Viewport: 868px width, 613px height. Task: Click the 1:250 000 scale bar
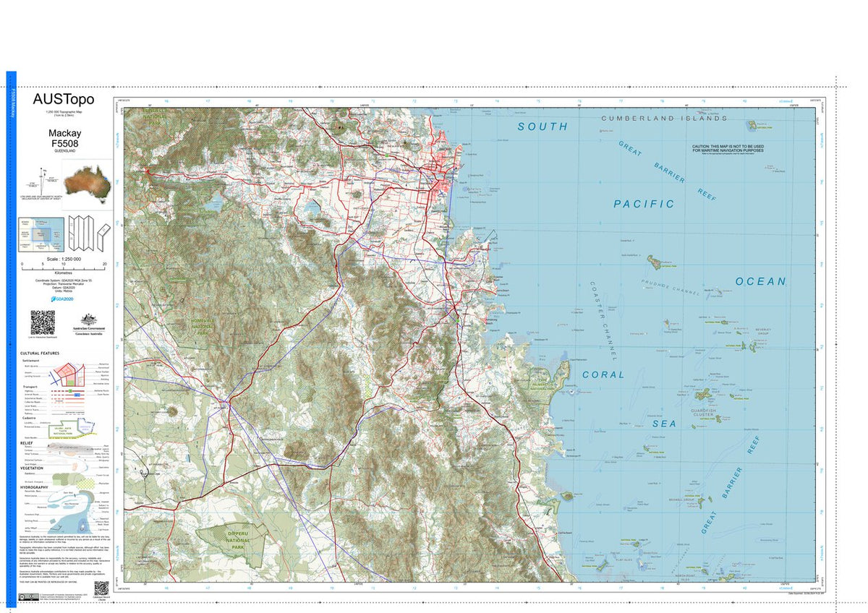(64, 267)
